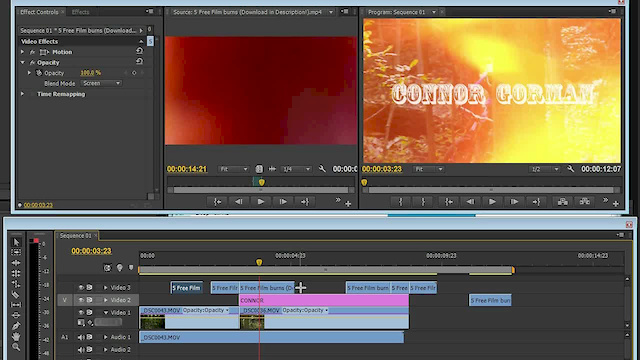Select the Slip tool
This screenshot has height=360, width=640.
(x=16, y=304)
